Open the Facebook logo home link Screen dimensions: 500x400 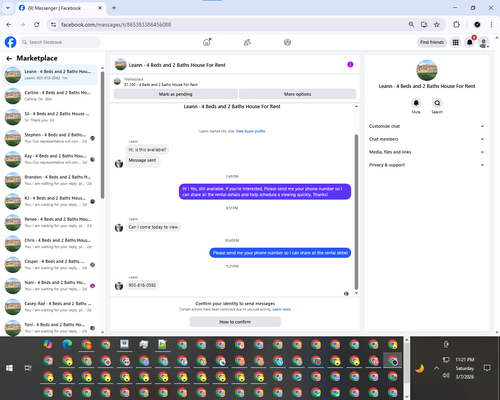click(10, 42)
